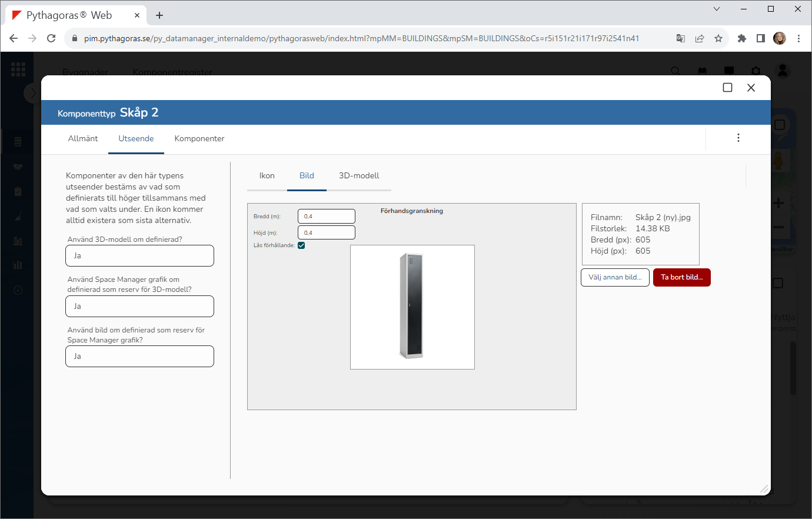Open Chrome side panel icon
This screenshot has width=812, height=519.
pyautogui.click(x=761, y=38)
